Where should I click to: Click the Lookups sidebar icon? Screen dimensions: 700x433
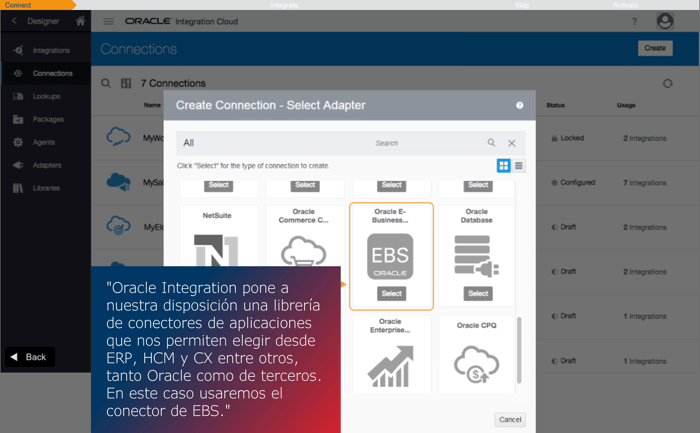click(18, 96)
